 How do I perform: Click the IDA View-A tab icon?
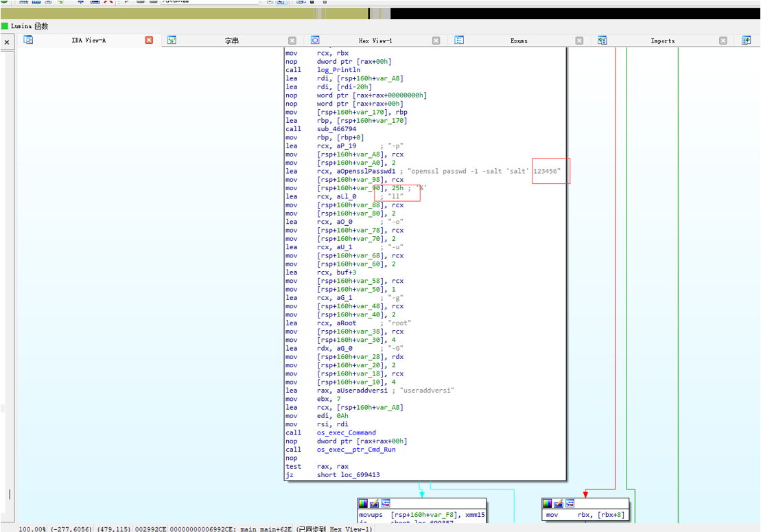pos(28,40)
